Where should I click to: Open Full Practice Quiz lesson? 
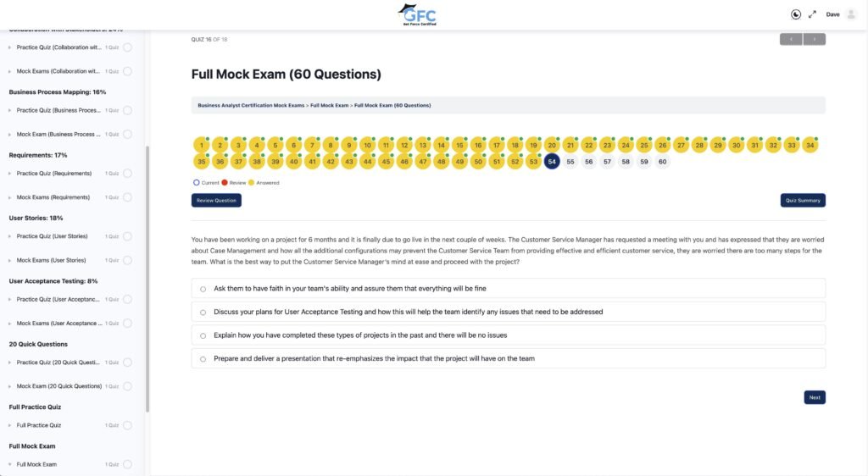[x=39, y=425]
